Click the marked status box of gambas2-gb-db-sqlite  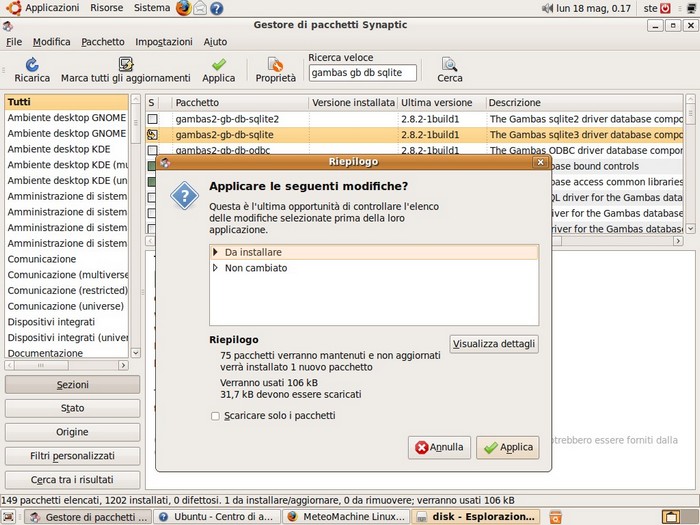153,134
